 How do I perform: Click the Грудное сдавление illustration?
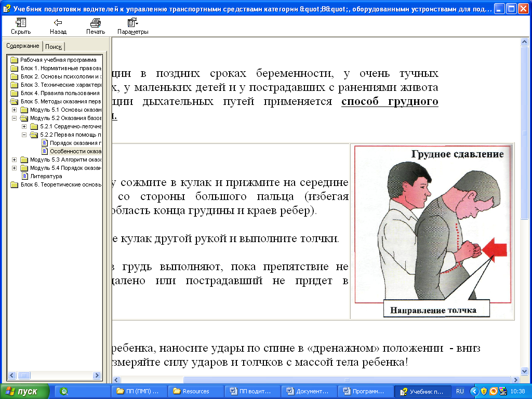point(433,231)
